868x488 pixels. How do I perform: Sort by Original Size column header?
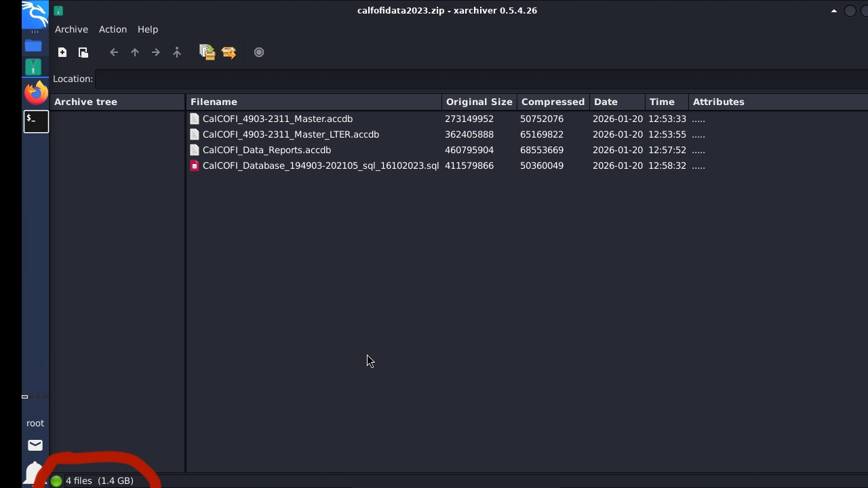pos(479,102)
